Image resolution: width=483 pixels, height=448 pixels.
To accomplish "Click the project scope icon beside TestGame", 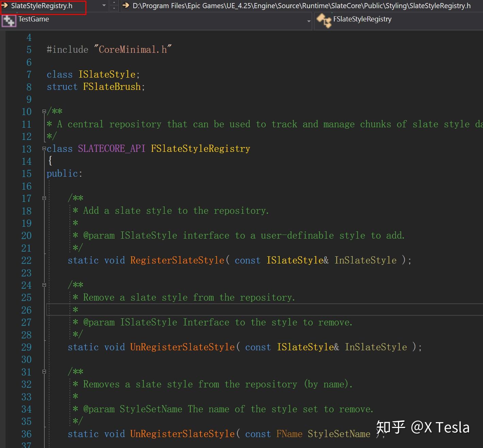I will click(x=9, y=21).
